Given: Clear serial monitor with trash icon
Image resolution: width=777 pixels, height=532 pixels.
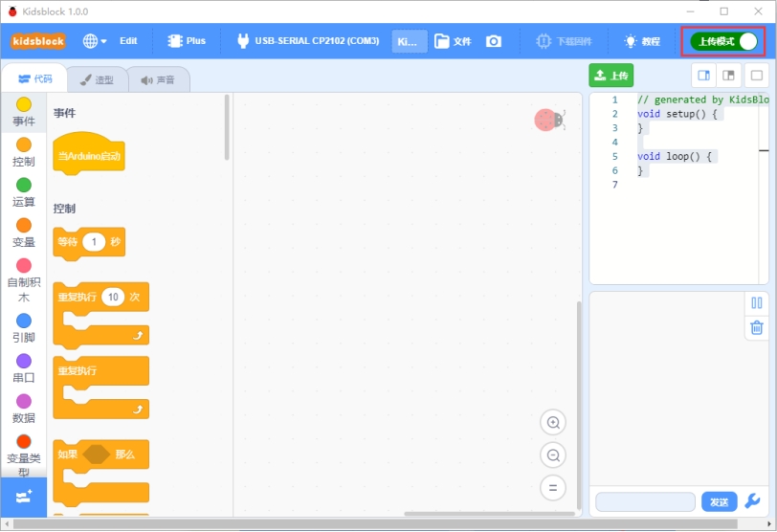Looking at the screenshot, I should click(757, 328).
